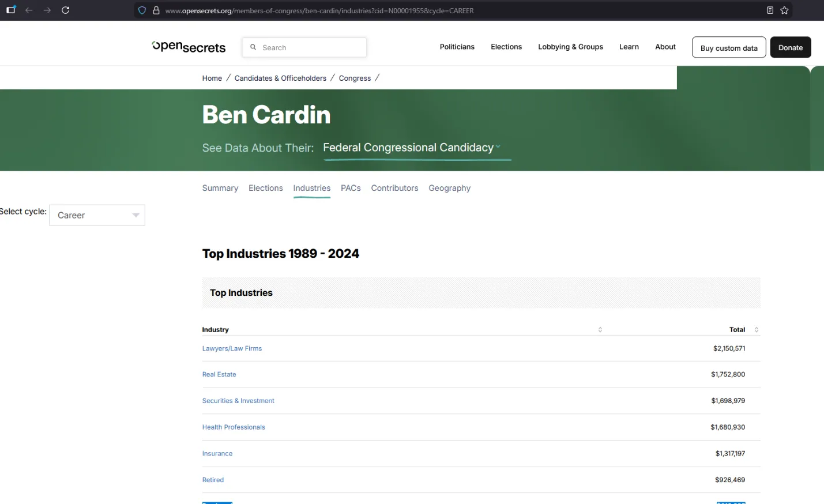Click the $1,752,800 total cell

[x=728, y=374]
